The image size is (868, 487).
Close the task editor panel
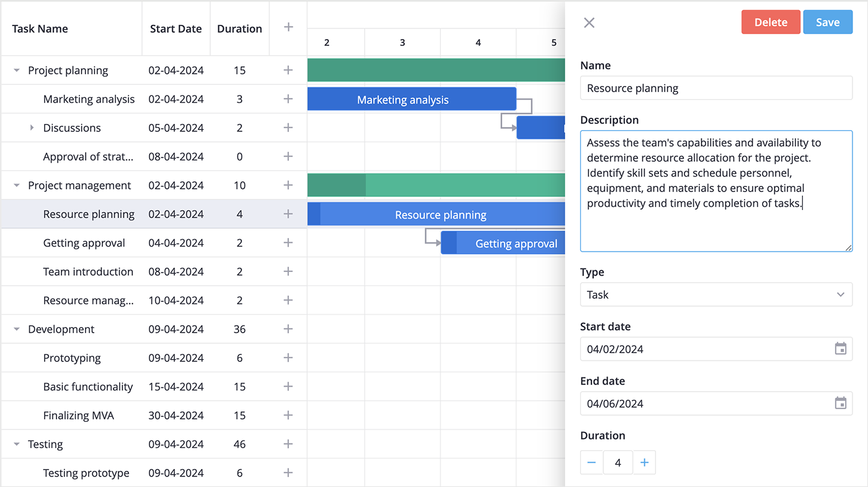(x=589, y=22)
